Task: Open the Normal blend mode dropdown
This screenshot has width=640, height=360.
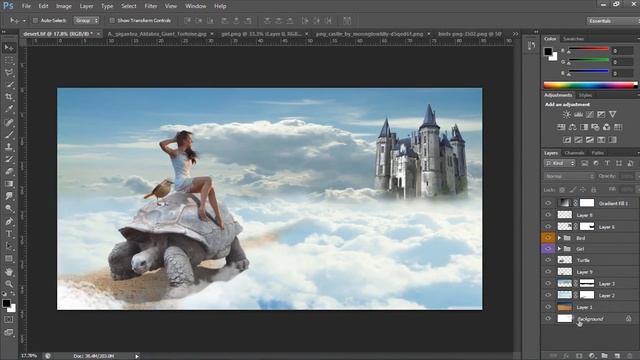Action: click(x=569, y=176)
